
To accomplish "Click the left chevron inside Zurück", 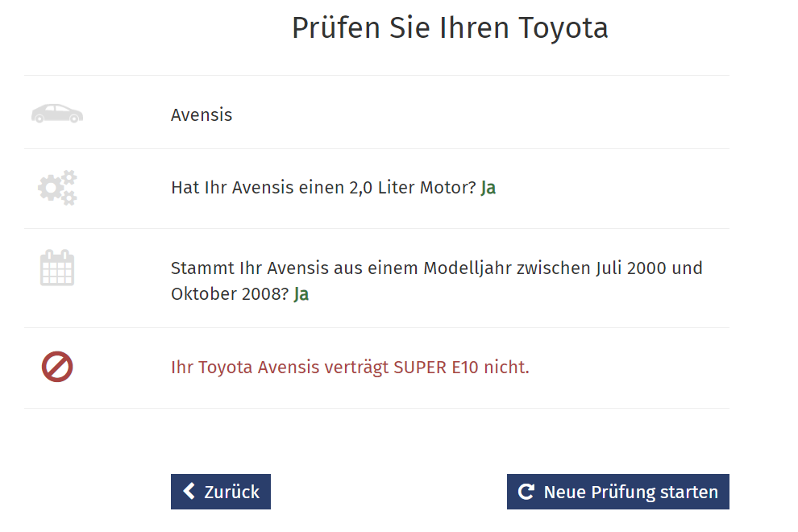I will [x=189, y=491].
